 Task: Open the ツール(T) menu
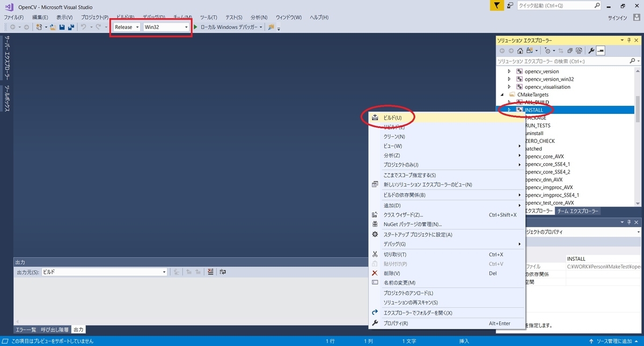[208, 17]
